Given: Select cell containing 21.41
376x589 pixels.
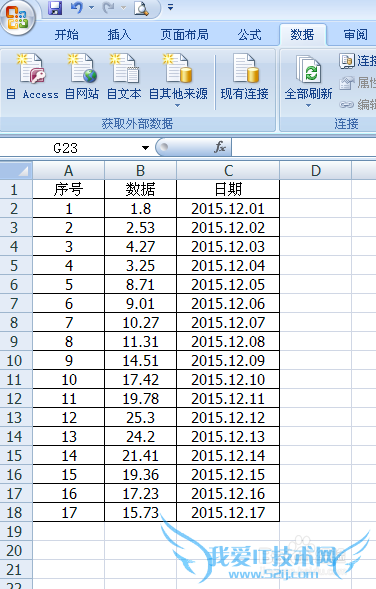Looking at the screenshot, I should pos(140,456).
